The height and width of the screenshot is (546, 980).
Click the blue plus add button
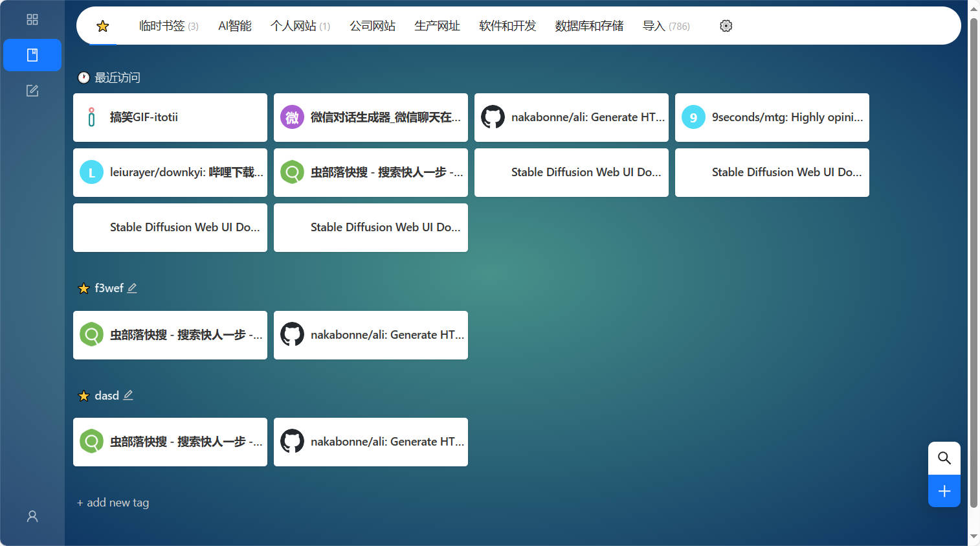click(944, 491)
